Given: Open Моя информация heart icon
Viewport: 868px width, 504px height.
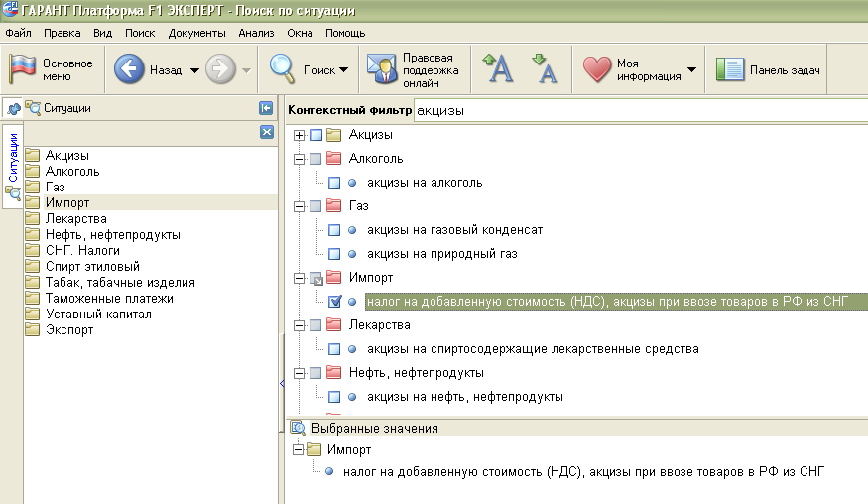Looking at the screenshot, I should coord(596,69).
